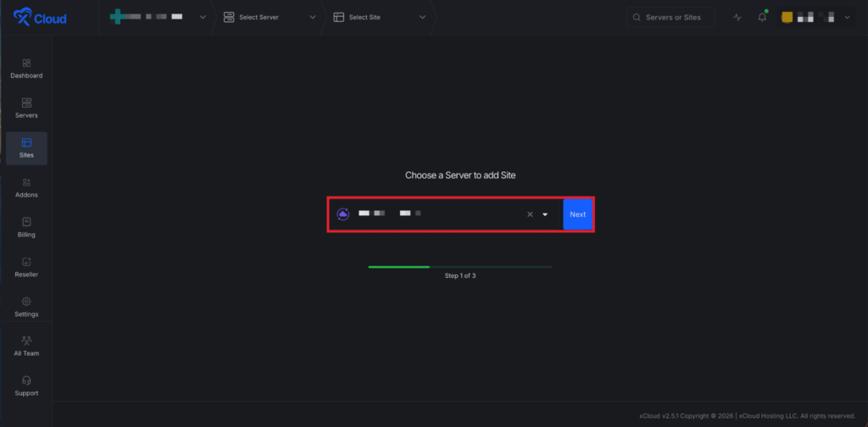
Task: Open the Dashboard sidebar icon
Action: coord(26,63)
